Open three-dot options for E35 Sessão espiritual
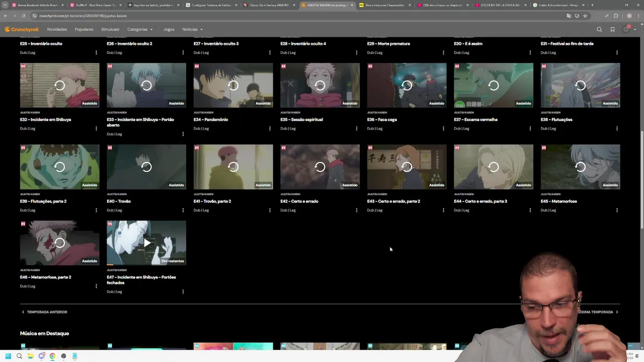This screenshot has height=362, width=644. (357, 129)
